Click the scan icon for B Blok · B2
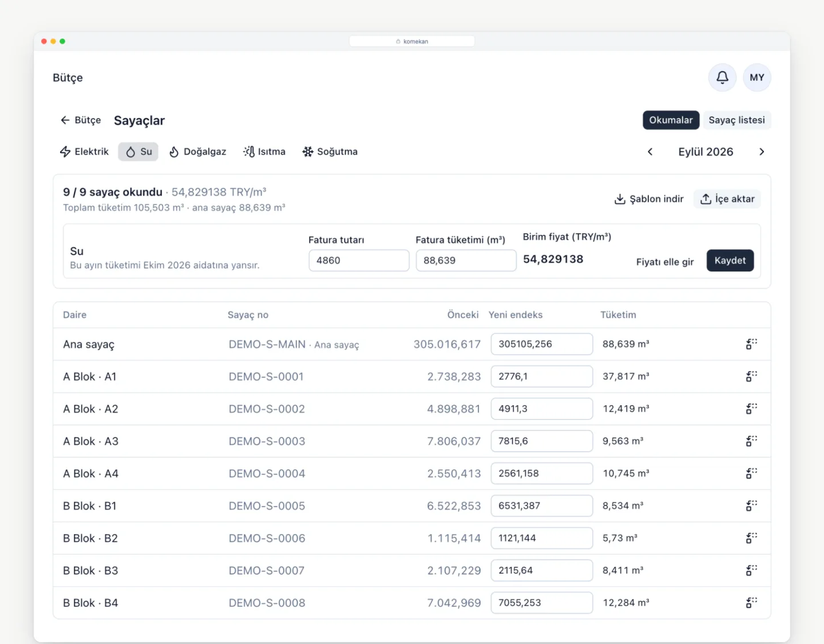824x644 pixels. coord(751,538)
